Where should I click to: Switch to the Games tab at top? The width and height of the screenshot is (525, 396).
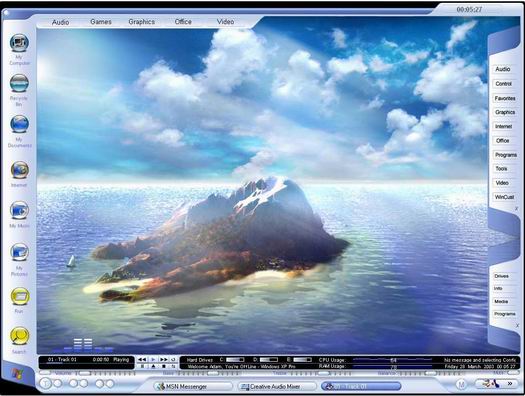(101, 22)
